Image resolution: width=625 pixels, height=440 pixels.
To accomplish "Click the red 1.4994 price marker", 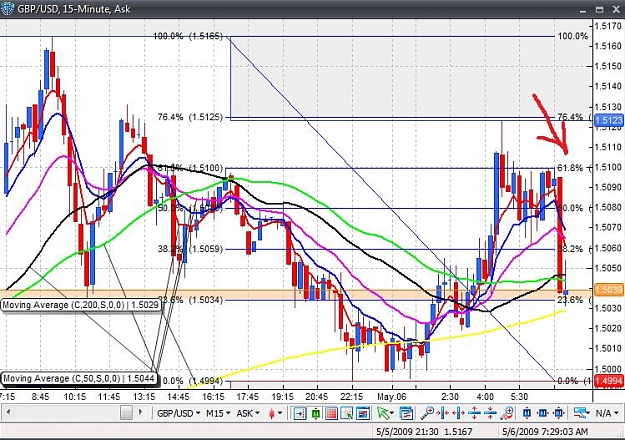I will pyautogui.click(x=609, y=381).
